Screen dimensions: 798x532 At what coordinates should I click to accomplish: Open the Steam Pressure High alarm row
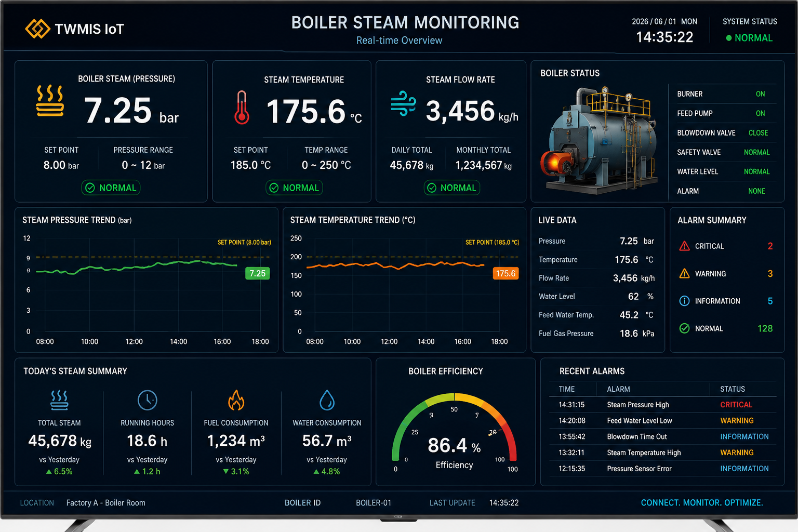[x=663, y=405]
